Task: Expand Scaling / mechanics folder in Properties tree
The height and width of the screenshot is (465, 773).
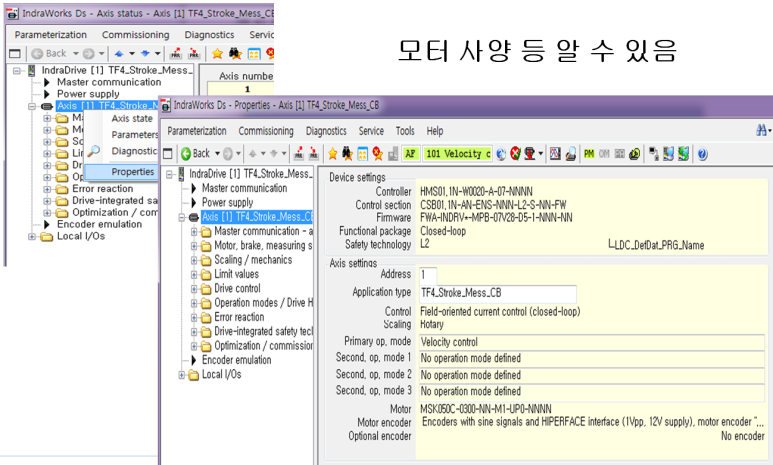Action: pyautogui.click(x=194, y=260)
